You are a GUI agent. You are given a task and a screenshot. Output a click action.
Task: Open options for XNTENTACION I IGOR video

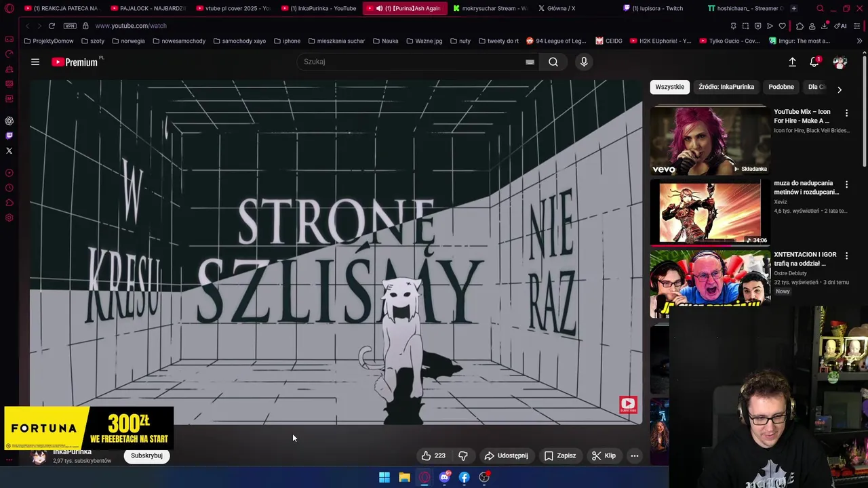pos(846,256)
